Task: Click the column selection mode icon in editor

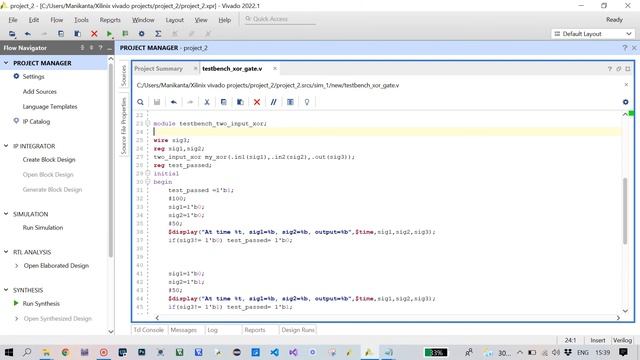Action: pyautogui.click(x=290, y=102)
